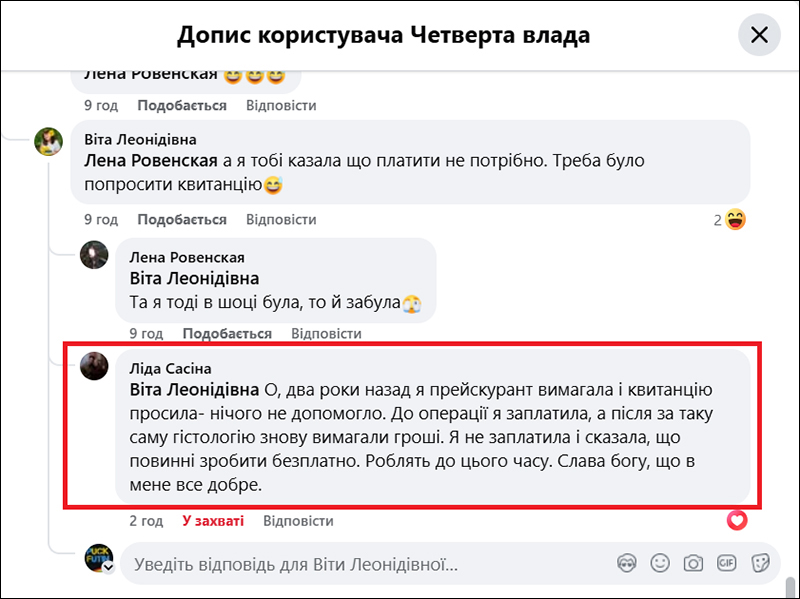
Task: Reply to Ліда Сасіна's comment
Action: [298, 521]
